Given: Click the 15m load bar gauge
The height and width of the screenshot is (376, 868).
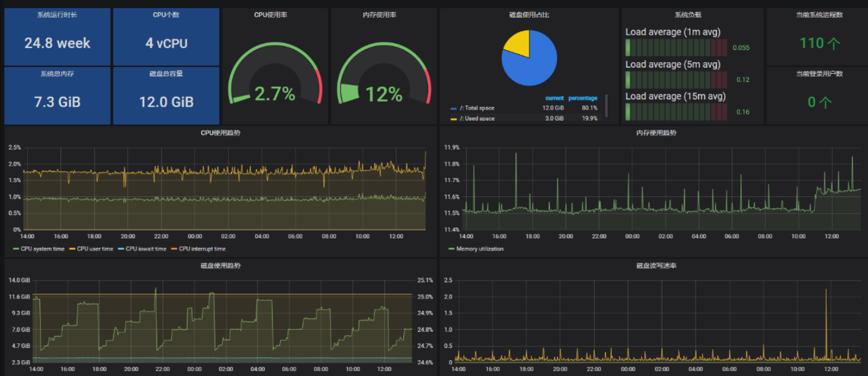Looking at the screenshot, I should [x=676, y=112].
